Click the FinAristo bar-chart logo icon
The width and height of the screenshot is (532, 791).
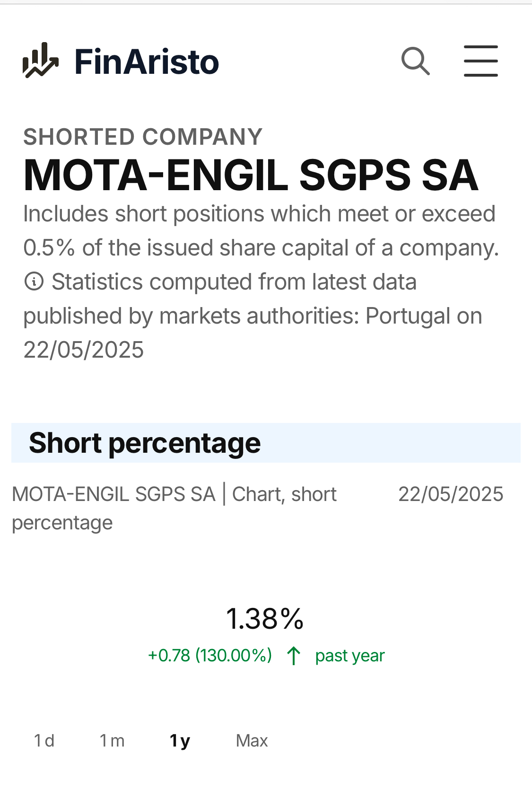(41, 61)
